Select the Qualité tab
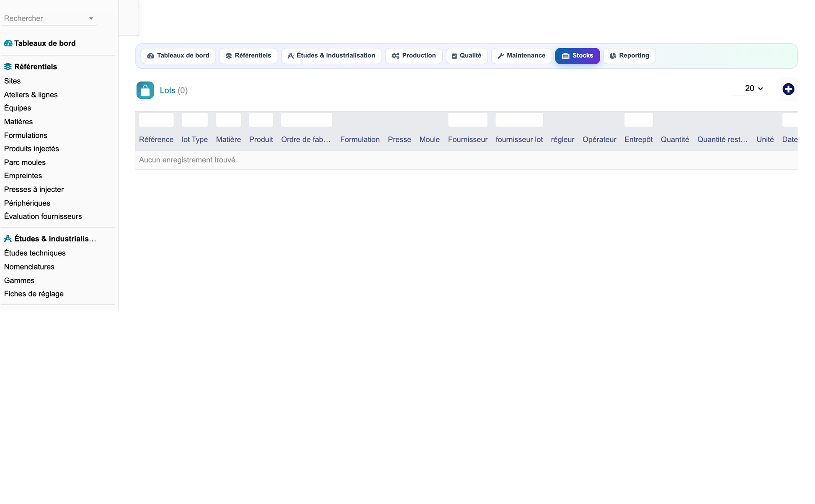The image size is (815, 504). click(467, 56)
